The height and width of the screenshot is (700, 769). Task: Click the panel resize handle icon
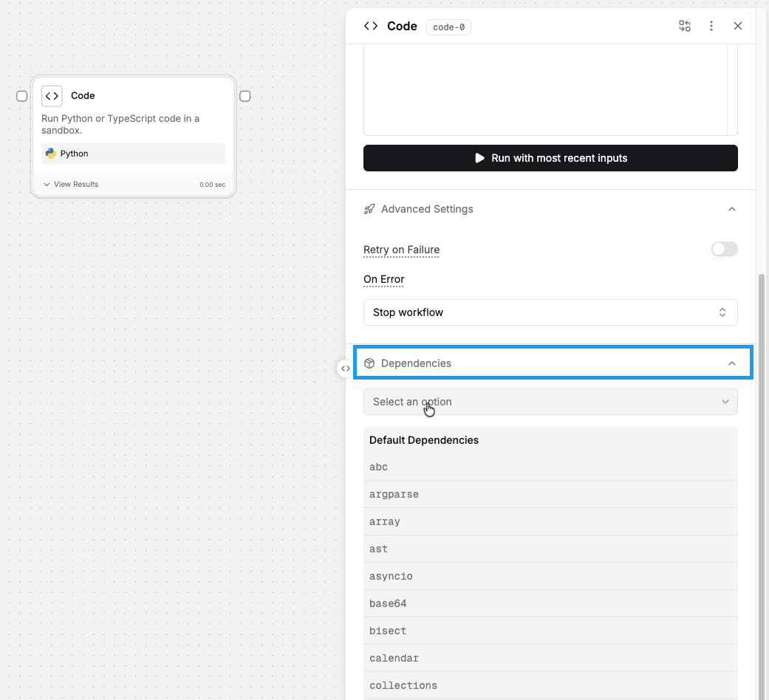pyautogui.click(x=345, y=368)
